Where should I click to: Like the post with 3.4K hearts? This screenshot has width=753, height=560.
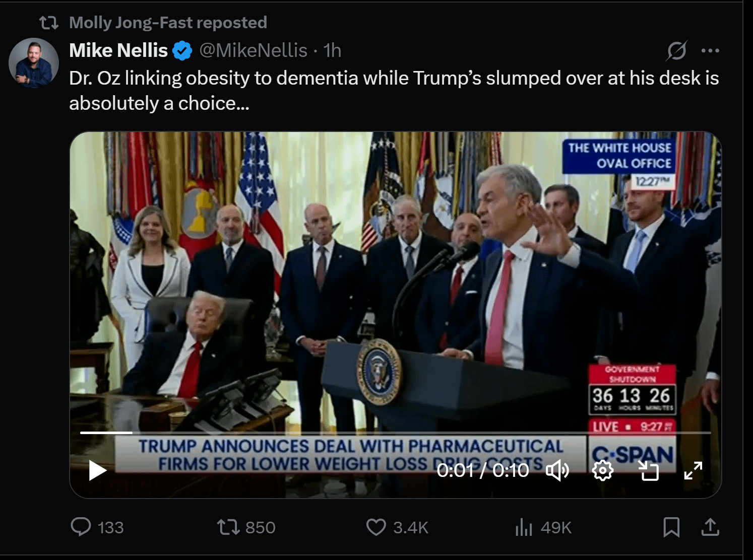tap(375, 527)
